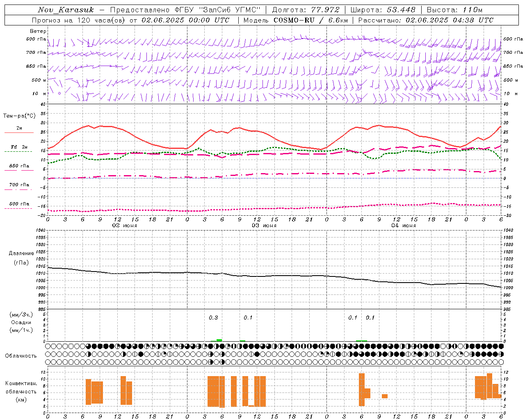Click the (мм/3ч.) precipitation unit label

(x=21, y=315)
